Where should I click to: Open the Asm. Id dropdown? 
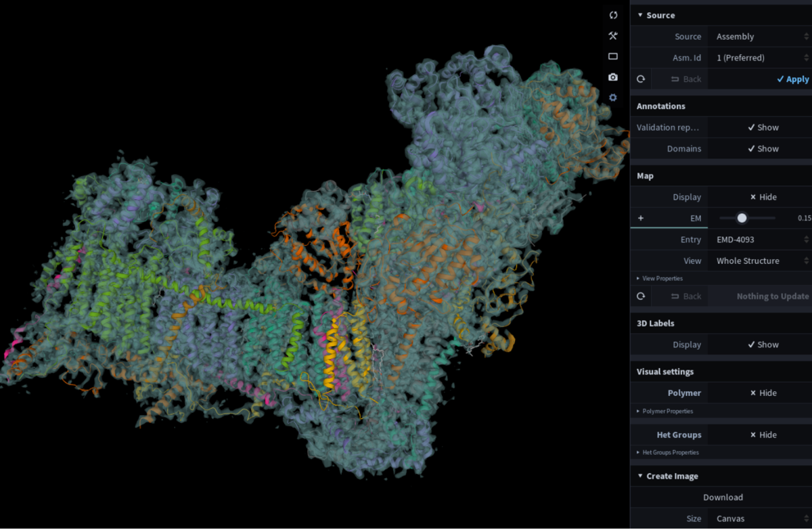tap(761, 58)
